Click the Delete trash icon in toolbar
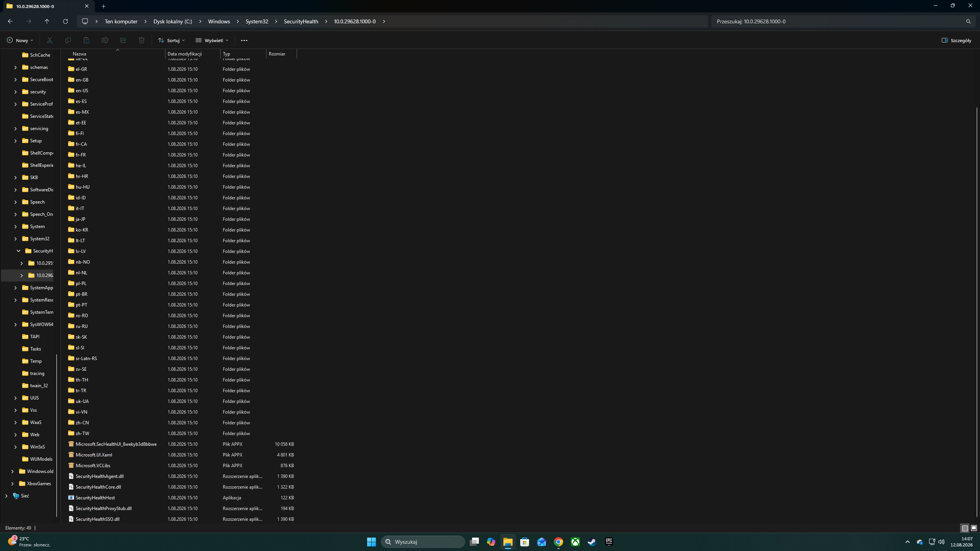 coord(142,40)
